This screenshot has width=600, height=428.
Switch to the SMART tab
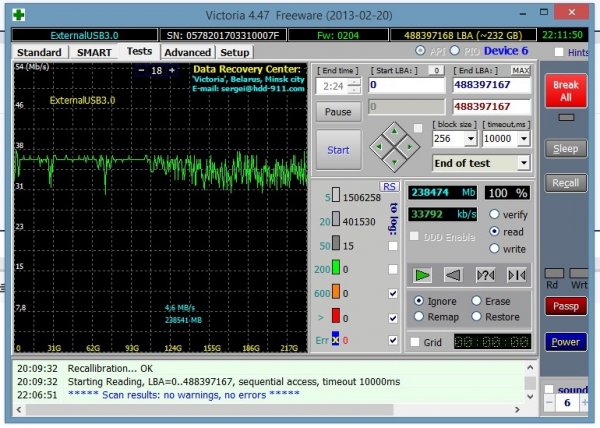(x=92, y=52)
